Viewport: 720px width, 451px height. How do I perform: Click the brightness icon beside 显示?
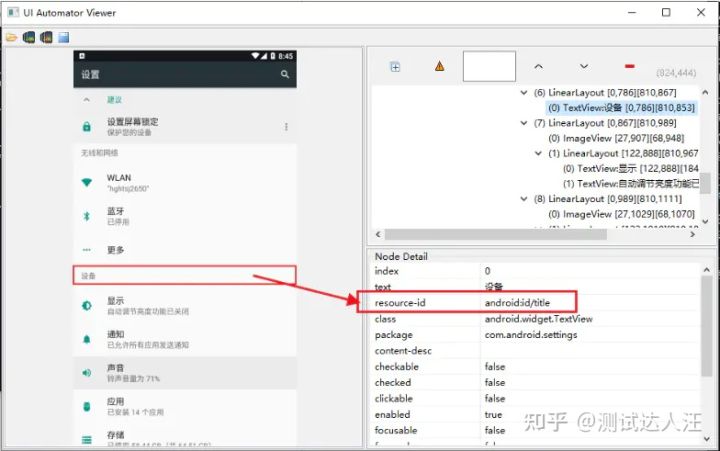(86, 305)
